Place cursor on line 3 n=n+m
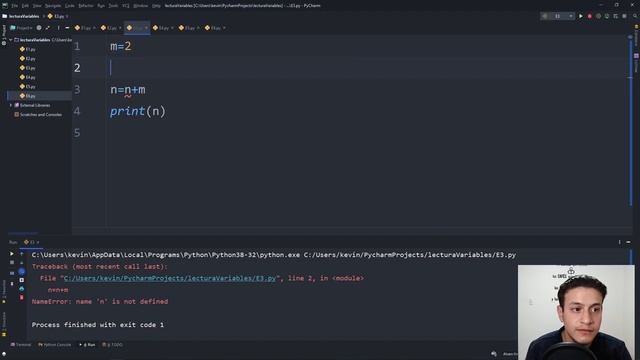640x360 pixels. click(x=128, y=90)
